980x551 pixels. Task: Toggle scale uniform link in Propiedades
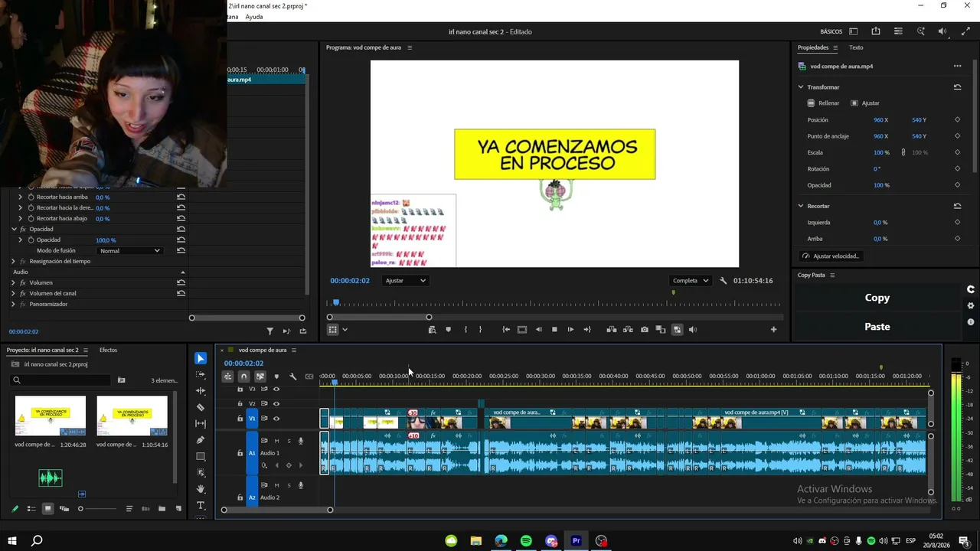tap(903, 152)
